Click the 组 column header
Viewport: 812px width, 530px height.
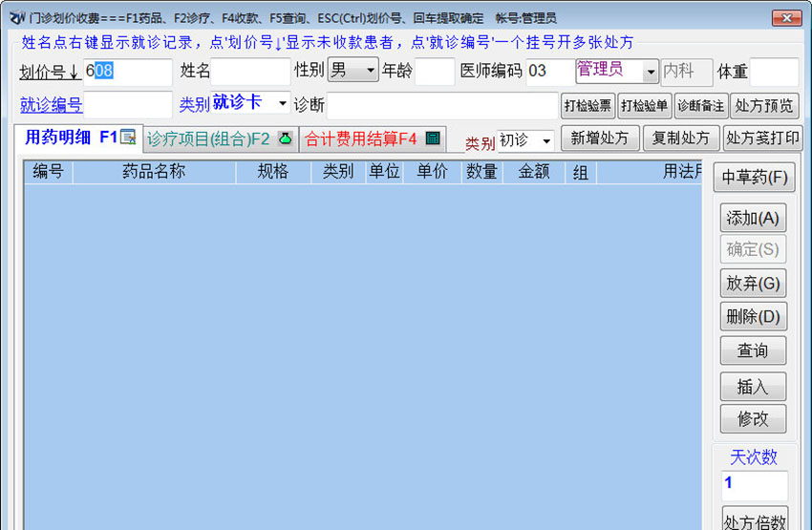pyautogui.click(x=581, y=172)
